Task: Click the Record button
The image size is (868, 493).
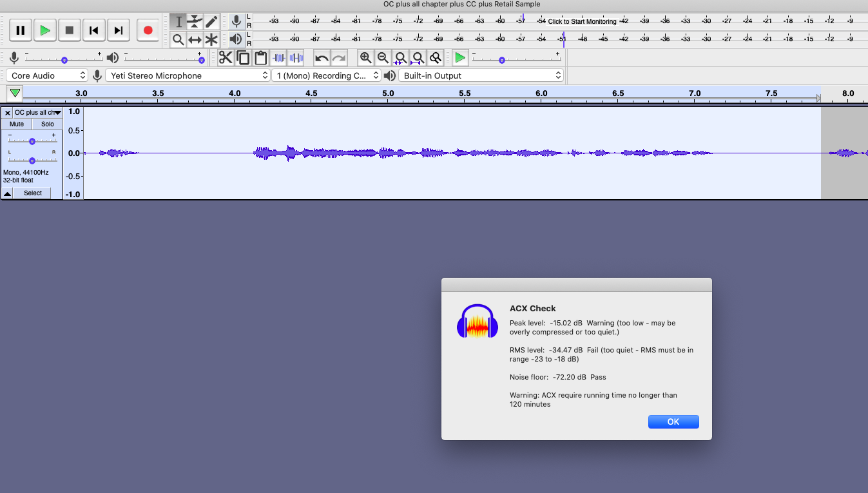Action: 148,30
